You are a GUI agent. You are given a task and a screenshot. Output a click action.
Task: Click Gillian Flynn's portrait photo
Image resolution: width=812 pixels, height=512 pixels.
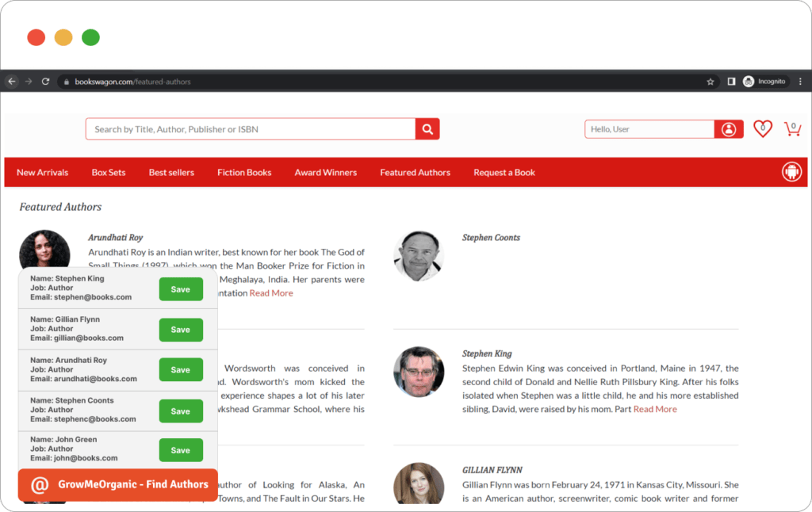point(419,483)
